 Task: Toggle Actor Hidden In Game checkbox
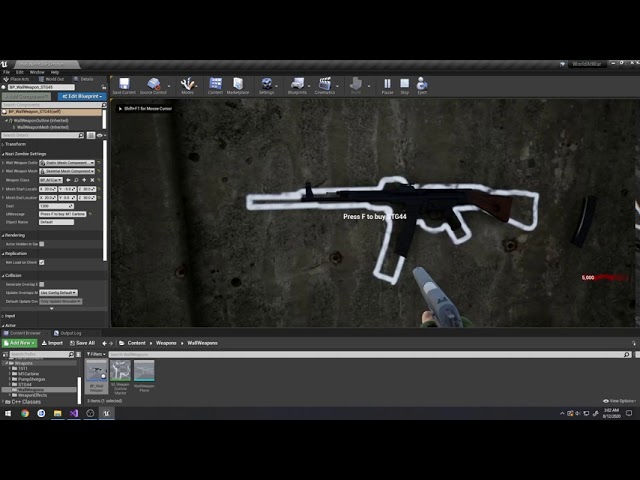[42, 244]
